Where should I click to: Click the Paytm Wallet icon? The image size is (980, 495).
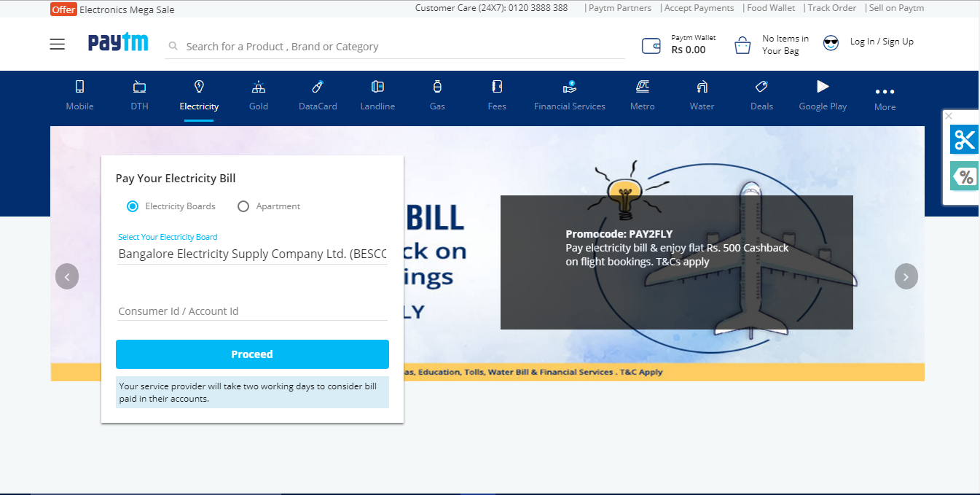coord(651,45)
